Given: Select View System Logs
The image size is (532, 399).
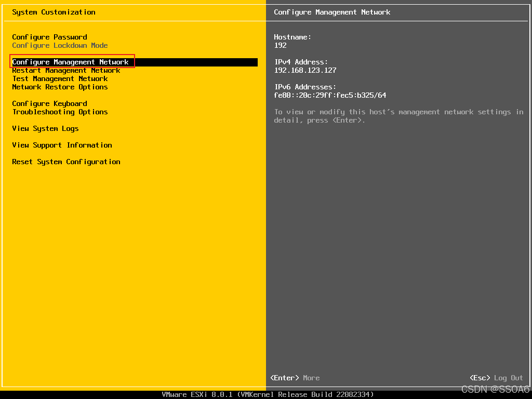Looking at the screenshot, I should coord(46,129).
